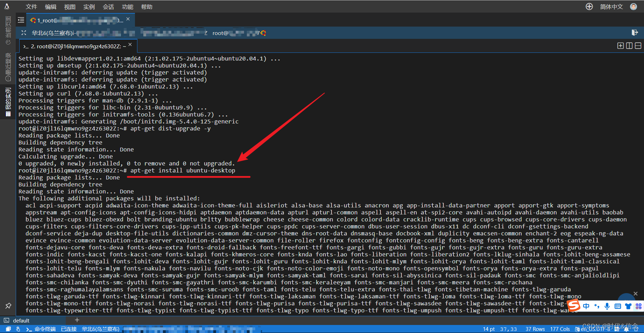Click the Ubuntu logo beside root@ in the header
The image size is (644, 333).
263,33
